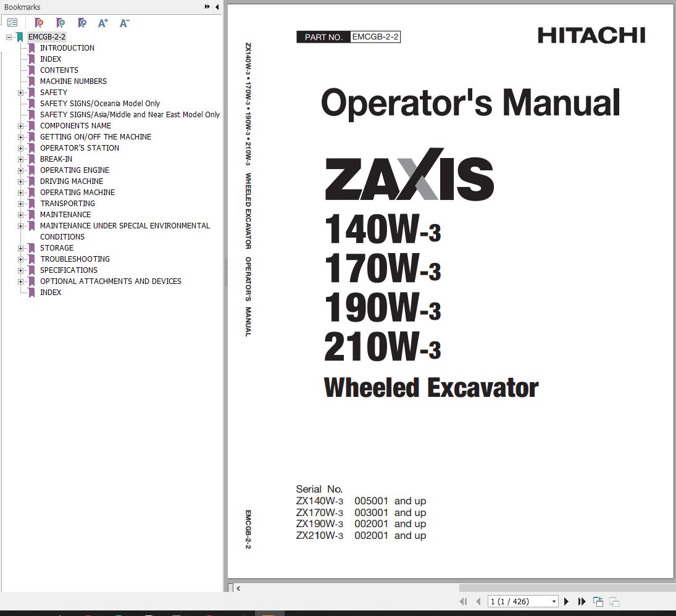Expand the BREAK-IN bookmark

coord(20,159)
